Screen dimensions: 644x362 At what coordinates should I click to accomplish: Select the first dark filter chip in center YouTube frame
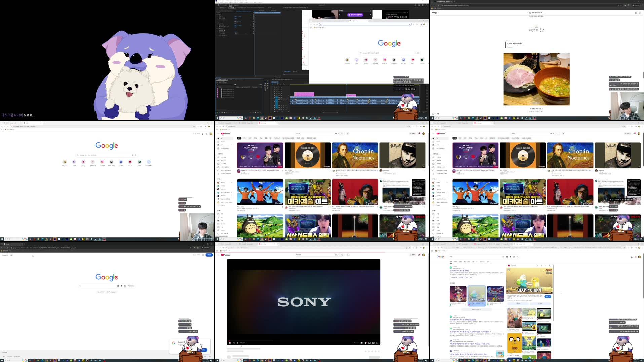click(x=239, y=138)
